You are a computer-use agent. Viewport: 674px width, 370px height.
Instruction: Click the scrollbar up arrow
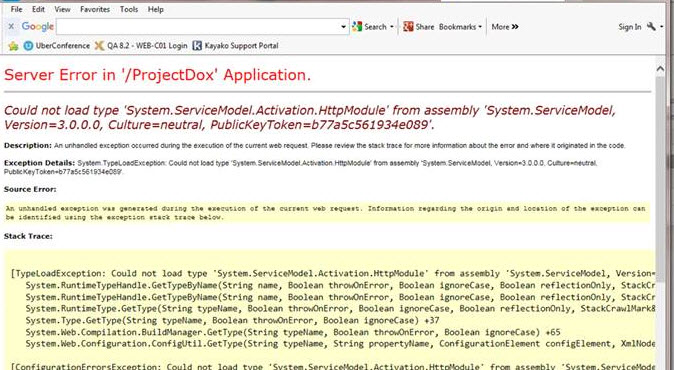(660, 69)
